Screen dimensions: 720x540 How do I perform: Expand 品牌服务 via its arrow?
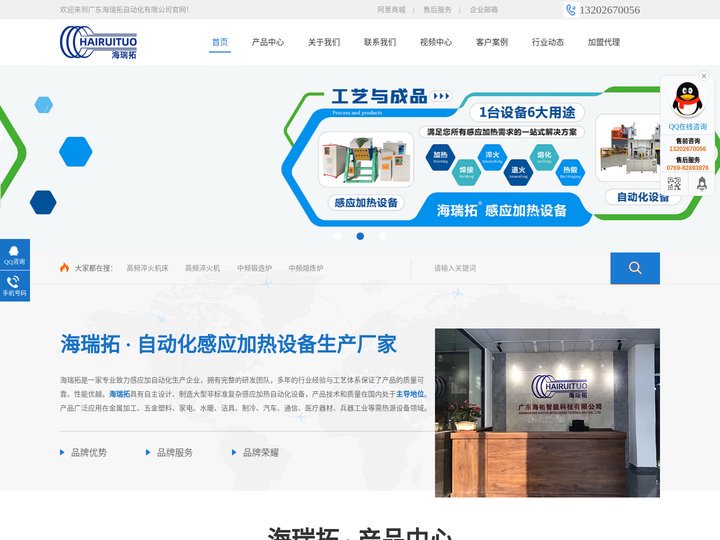pos(148,452)
